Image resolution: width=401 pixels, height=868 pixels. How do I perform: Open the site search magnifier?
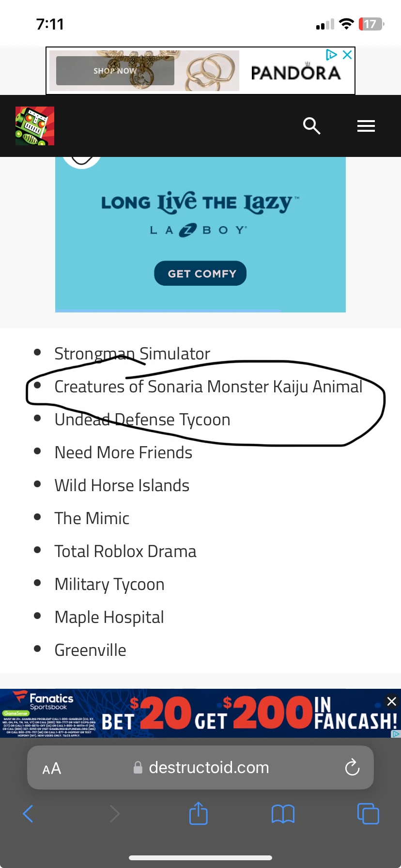click(311, 126)
